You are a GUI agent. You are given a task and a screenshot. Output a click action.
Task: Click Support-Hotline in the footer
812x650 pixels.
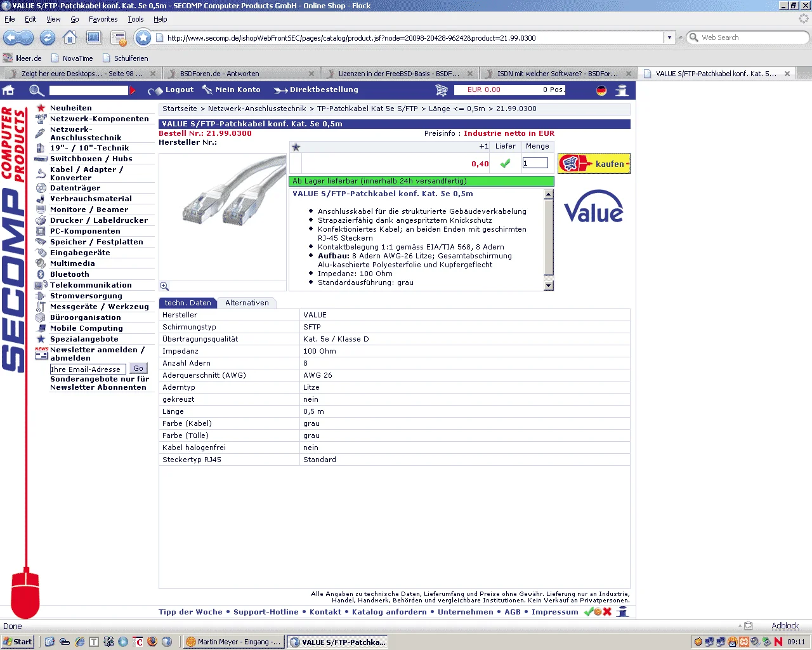click(x=266, y=612)
